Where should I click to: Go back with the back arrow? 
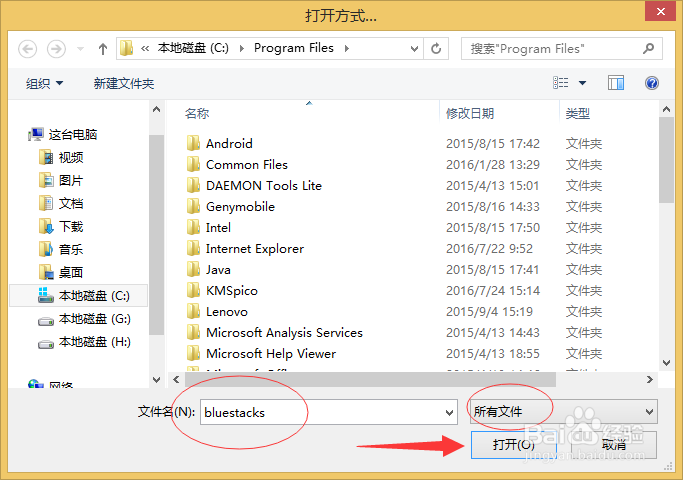pyautogui.click(x=27, y=49)
